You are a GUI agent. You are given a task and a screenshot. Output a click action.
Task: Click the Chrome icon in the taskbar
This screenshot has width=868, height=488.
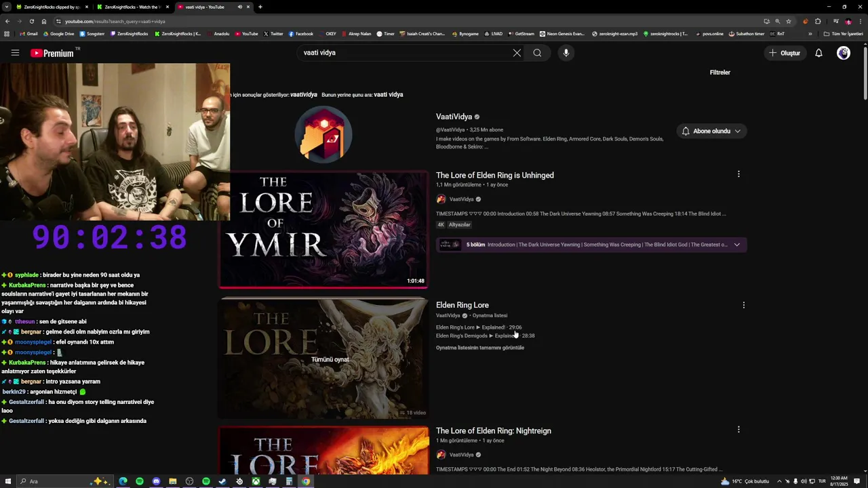pos(306,481)
